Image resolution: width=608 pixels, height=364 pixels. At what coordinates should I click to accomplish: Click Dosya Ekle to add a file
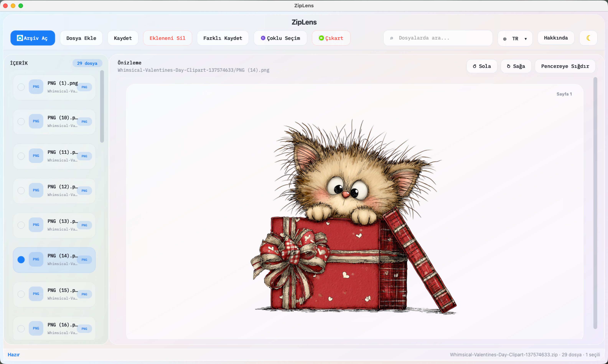[81, 38]
